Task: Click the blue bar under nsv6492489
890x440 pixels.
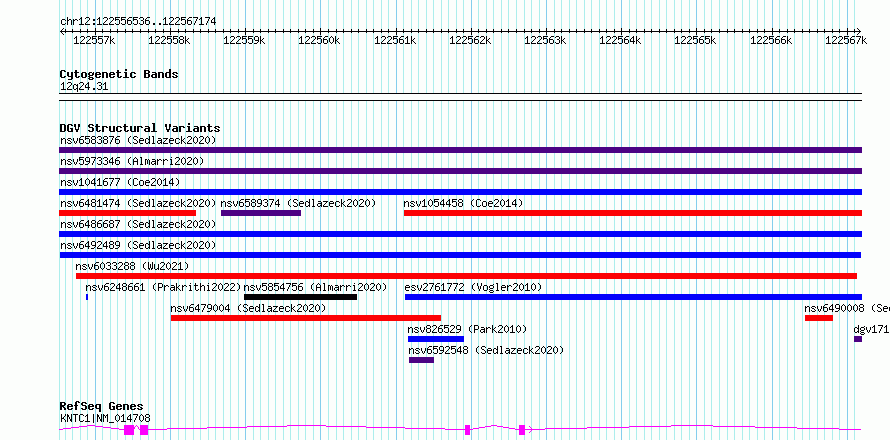Action: (x=460, y=255)
